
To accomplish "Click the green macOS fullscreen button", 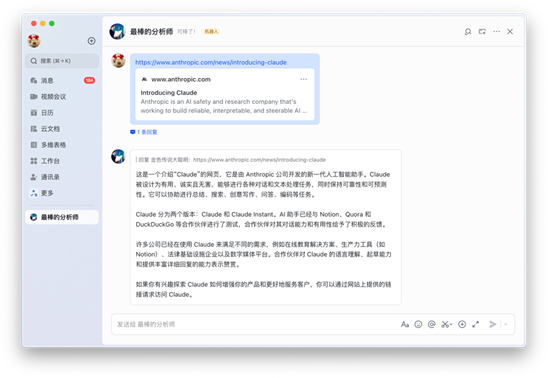I will pyautogui.click(x=52, y=23).
